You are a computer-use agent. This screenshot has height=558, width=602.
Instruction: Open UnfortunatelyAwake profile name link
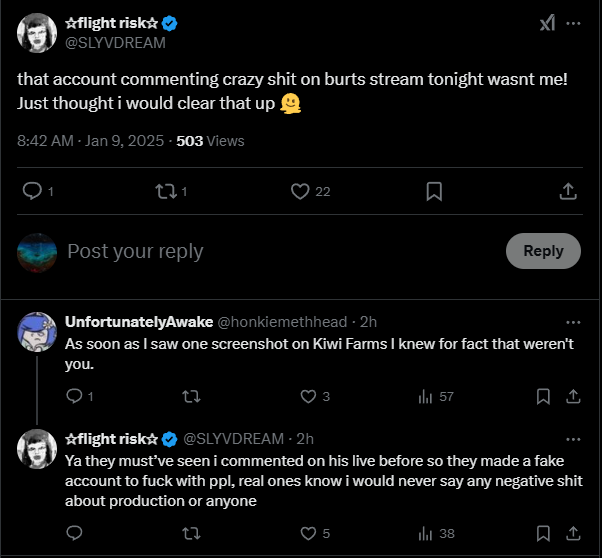tap(139, 322)
